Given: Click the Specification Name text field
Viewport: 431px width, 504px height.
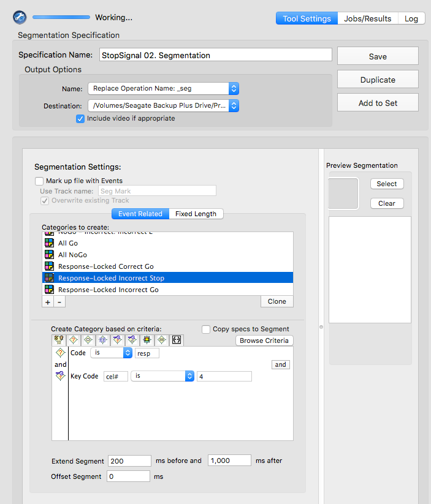Looking at the screenshot, I should (x=216, y=55).
